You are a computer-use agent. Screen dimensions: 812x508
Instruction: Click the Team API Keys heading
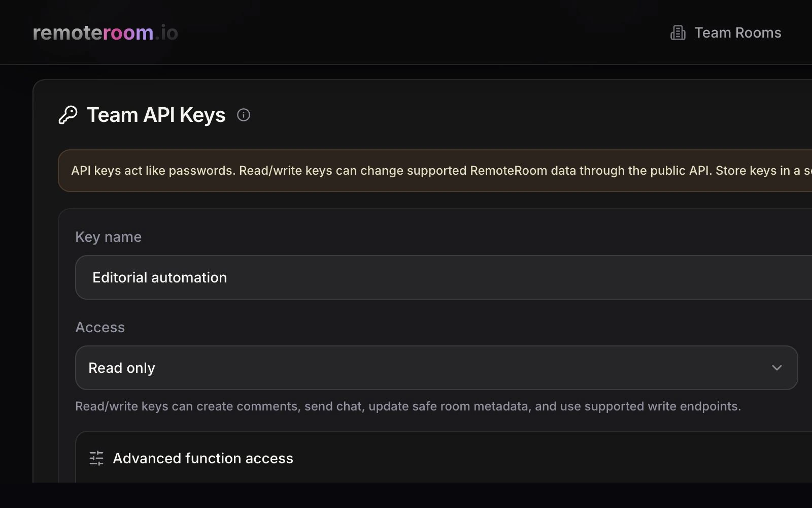pos(156,115)
